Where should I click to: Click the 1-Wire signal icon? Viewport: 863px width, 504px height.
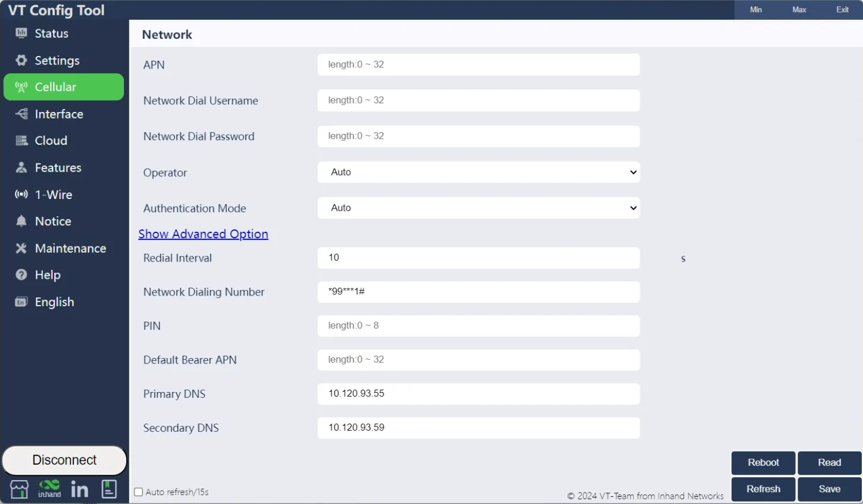[21, 194]
